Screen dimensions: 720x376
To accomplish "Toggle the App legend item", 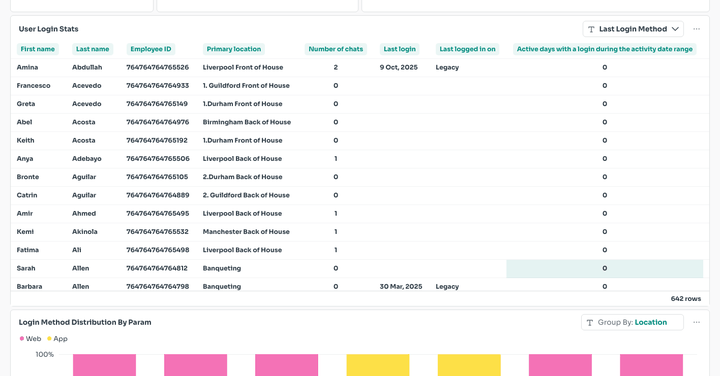I will (x=57, y=339).
